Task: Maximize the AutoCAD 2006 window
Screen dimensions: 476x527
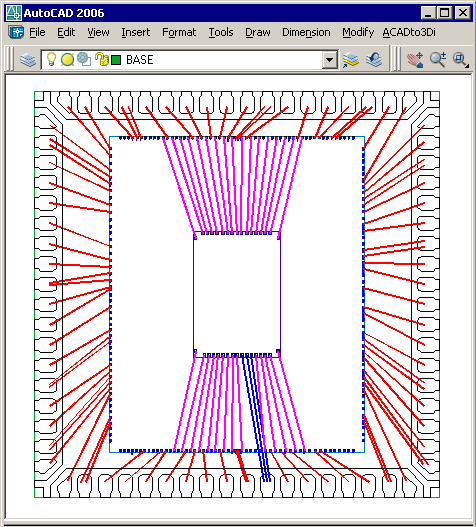Action: [x=444, y=13]
